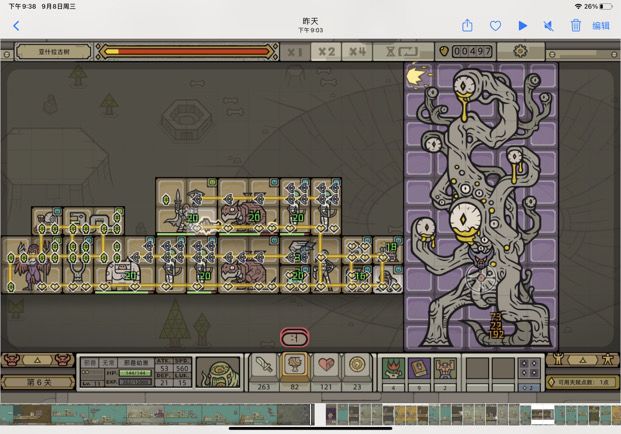621x434 pixels.
Task: Select the lower-row red rhino beast
Action: (246, 274)
